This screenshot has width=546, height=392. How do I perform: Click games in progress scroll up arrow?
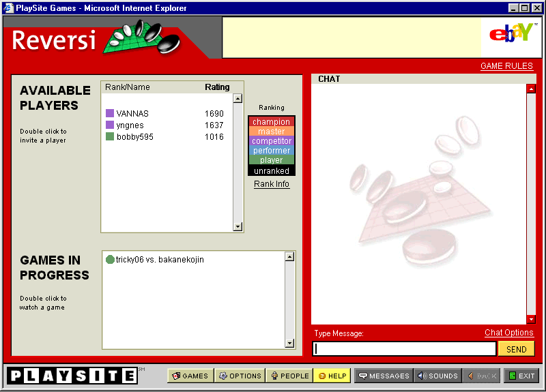(x=289, y=257)
